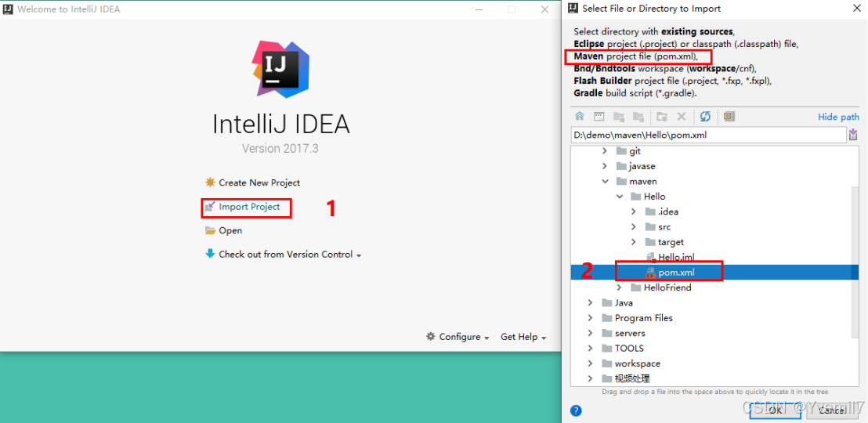Image resolution: width=868 pixels, height=423 pixels.
Task: Select the workspace folder name
Action: click(x=637, y=363)
